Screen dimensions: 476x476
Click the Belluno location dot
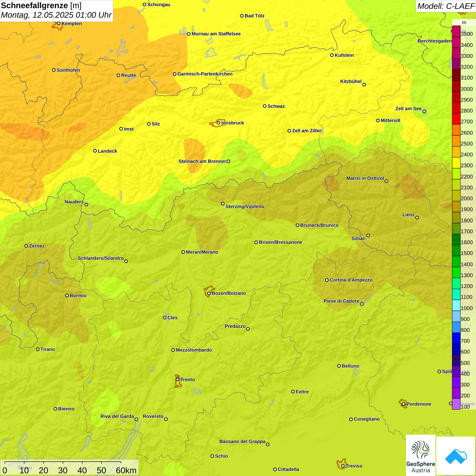coord(339,366)
